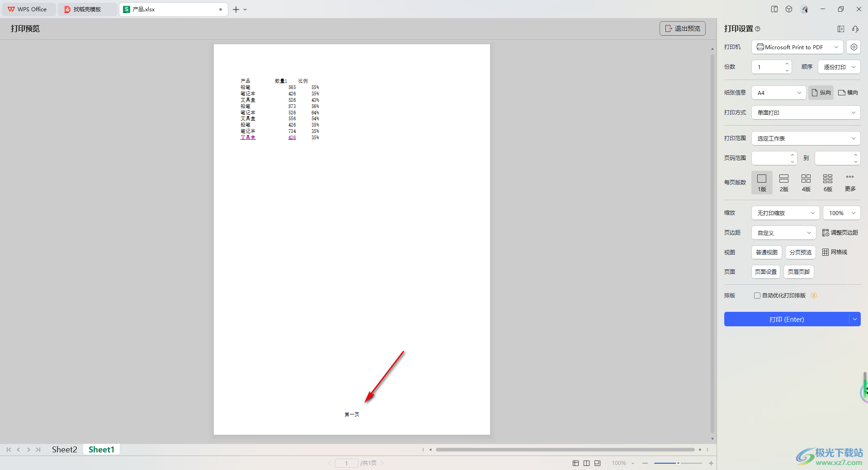Image resolution: width=868 pixels, height=470 pixels.
Task: Click the vertical preview scrollbar
Action: 712,244
